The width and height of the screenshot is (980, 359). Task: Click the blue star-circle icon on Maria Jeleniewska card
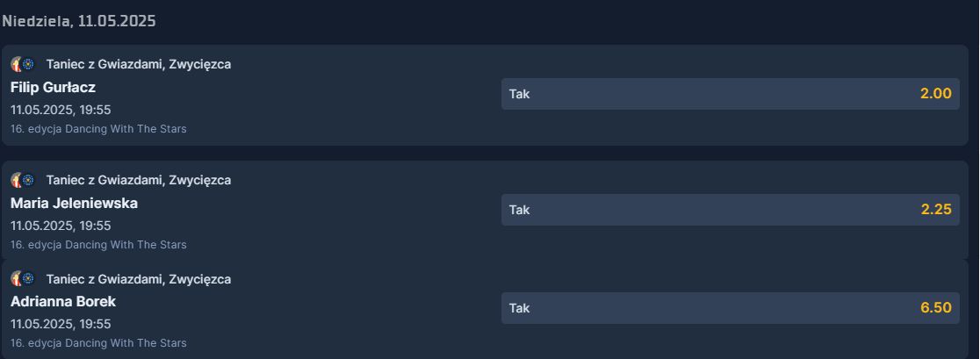pyautogui.click(x=28, y=180)
